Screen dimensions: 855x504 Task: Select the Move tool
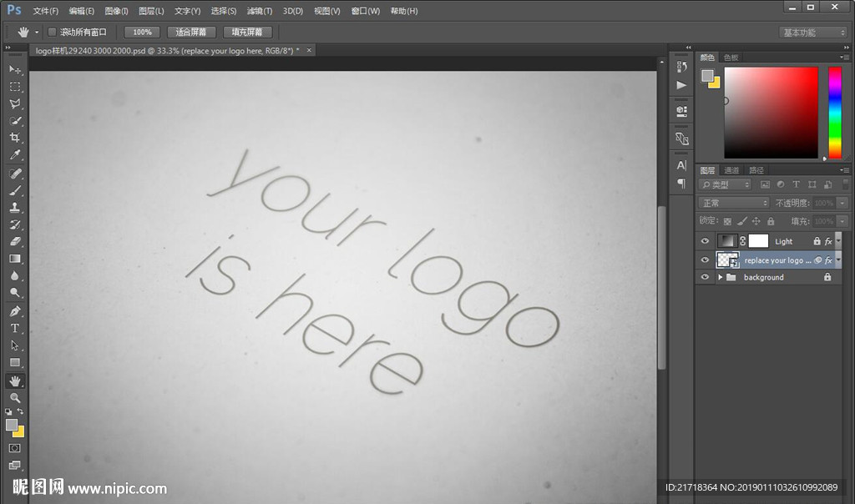coord(15,69)
